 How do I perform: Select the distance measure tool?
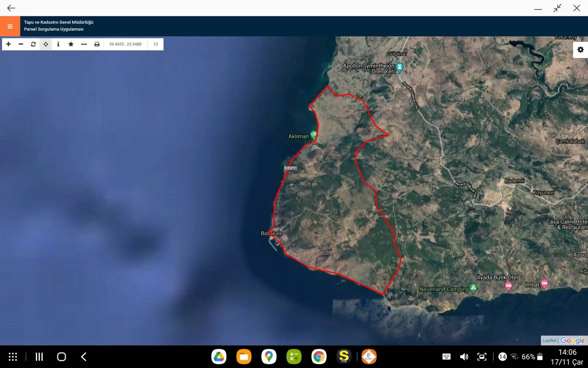(84, 44)
